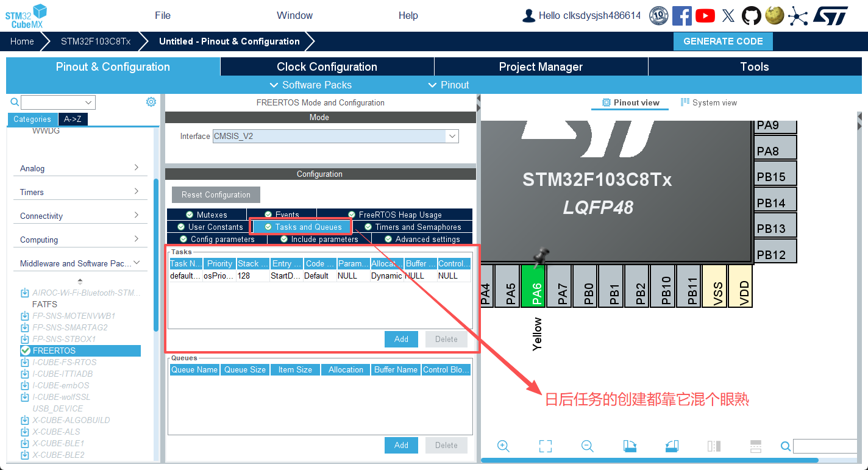
Task: Click Reset Configuration button
Action: pyautogui.click(x=216, y=195)
